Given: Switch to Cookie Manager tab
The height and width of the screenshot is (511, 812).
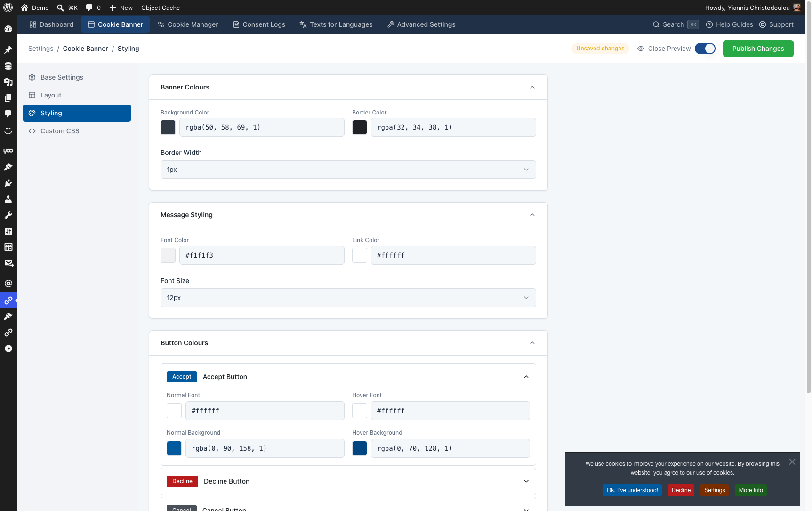Looking at the screenshot, I should point(188,24).
